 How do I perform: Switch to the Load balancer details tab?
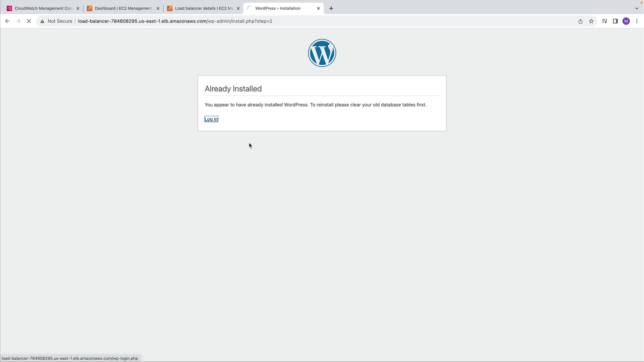pyautogui.click(x=201, y=8)
